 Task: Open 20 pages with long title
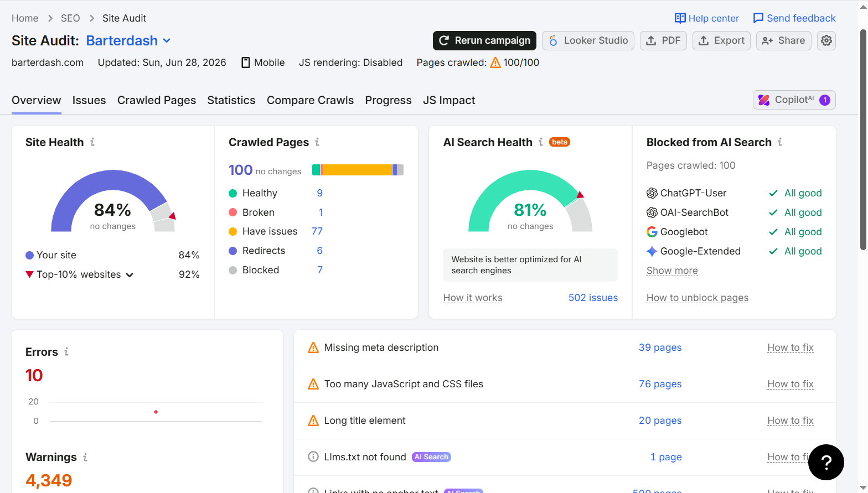point(660,421)
